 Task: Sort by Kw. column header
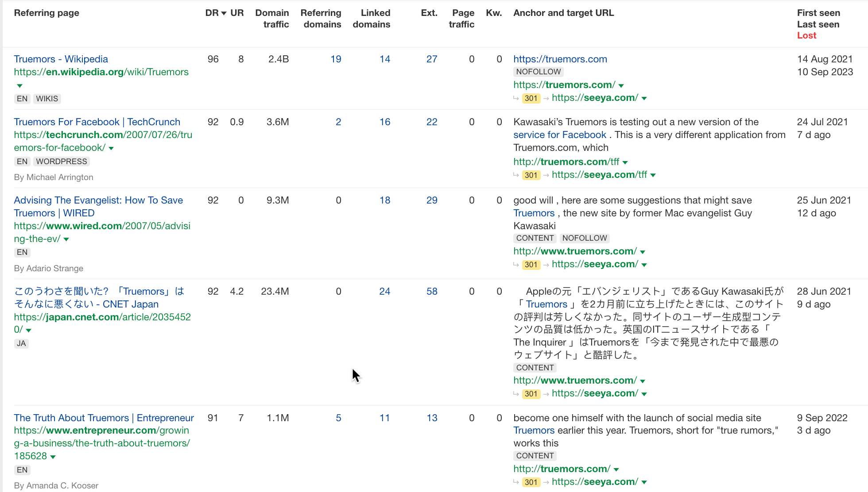tap(494, 13)
